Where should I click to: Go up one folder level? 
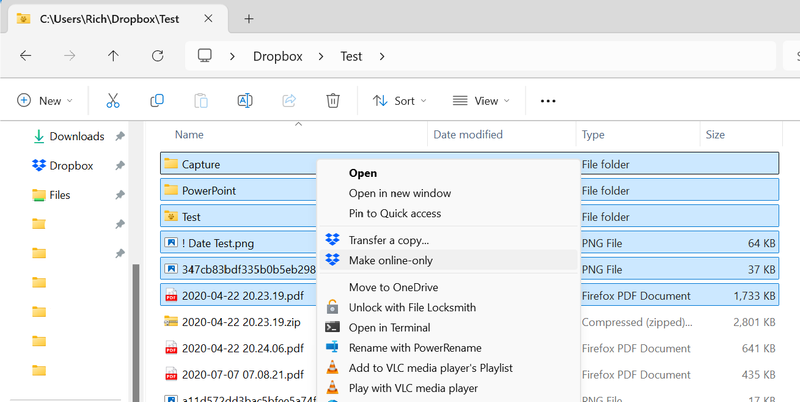[x=113, y=56]
